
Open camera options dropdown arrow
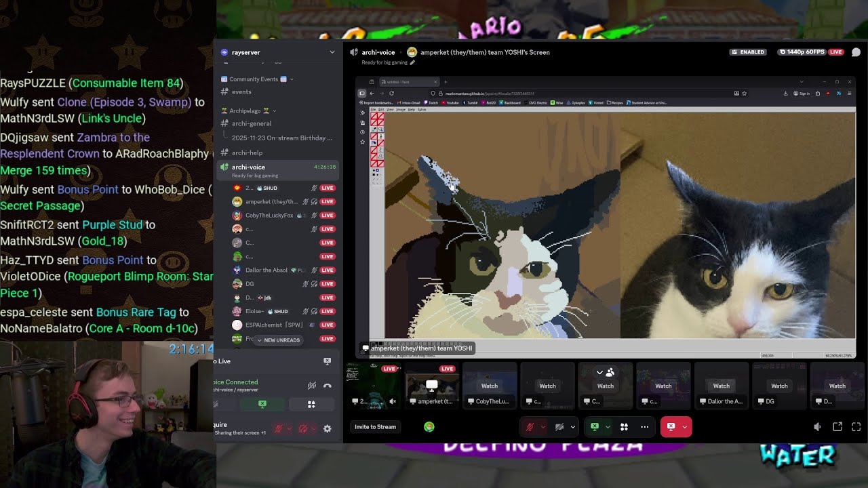[x=573, y=427]
